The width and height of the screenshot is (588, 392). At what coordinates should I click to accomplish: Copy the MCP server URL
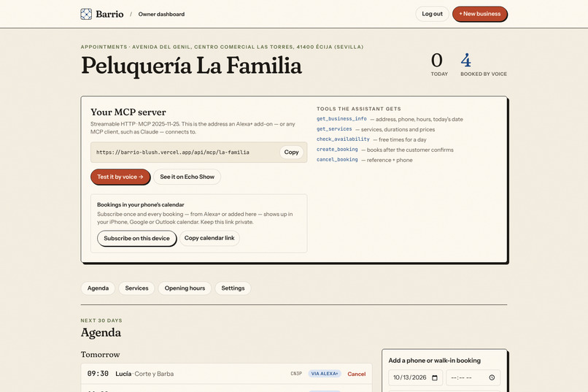[x=291, y=152]
